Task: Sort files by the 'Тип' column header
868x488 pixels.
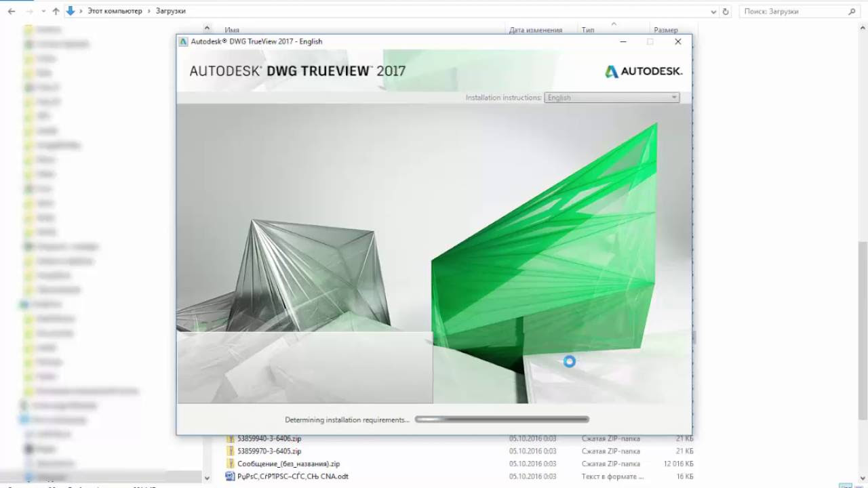Action: [x=587, y=30]
